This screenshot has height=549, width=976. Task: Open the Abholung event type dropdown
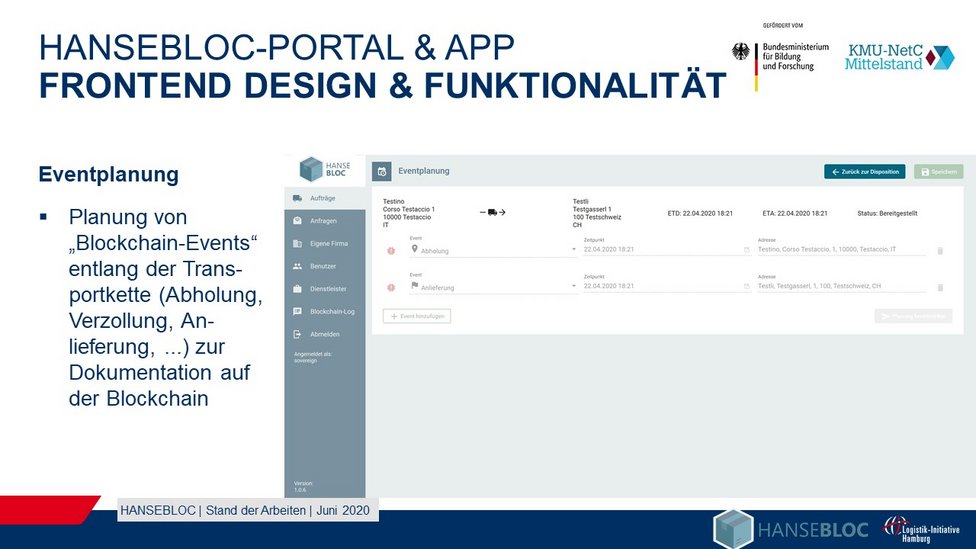tap(493, 250)
